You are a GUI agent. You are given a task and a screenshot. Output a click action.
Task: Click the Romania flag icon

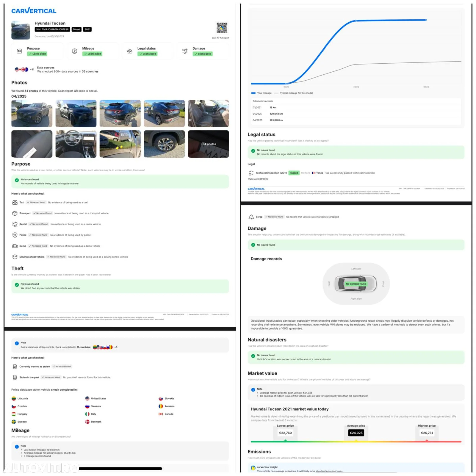[x=161, y=406]
